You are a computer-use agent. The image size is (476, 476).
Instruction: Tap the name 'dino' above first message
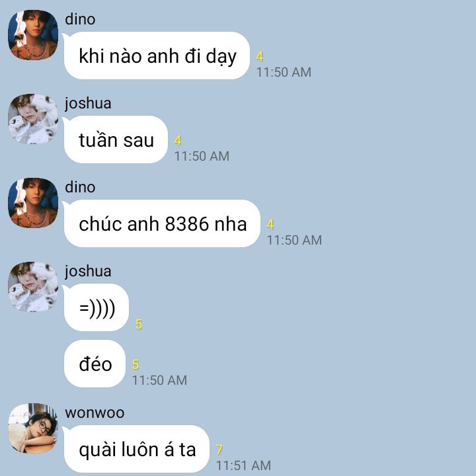pos(80,19)
